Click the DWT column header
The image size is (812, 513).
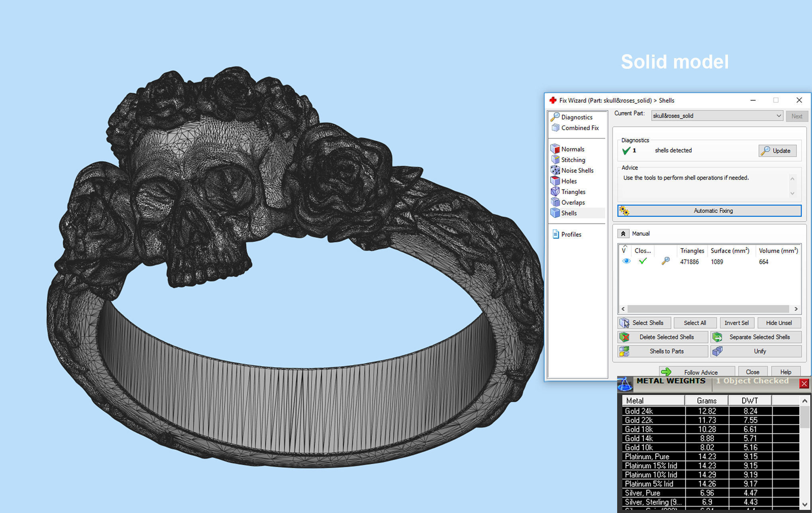[750, 401]
